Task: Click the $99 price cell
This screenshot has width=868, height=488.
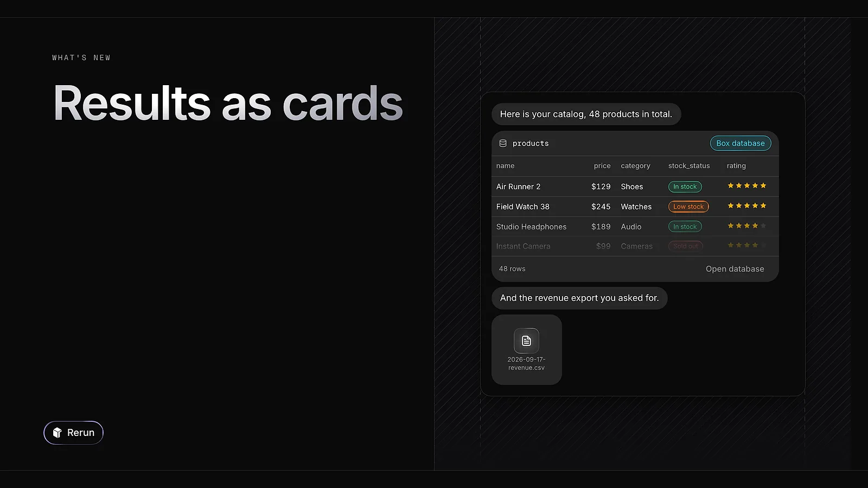Action: pos(603,246)
